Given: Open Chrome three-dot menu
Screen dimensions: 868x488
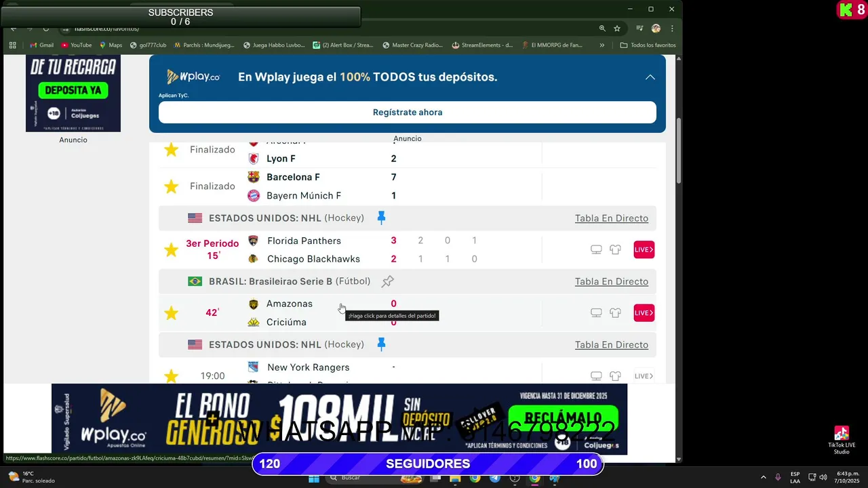Looking at the screenshot, I should pyautogui.click(x=672, y=28).
